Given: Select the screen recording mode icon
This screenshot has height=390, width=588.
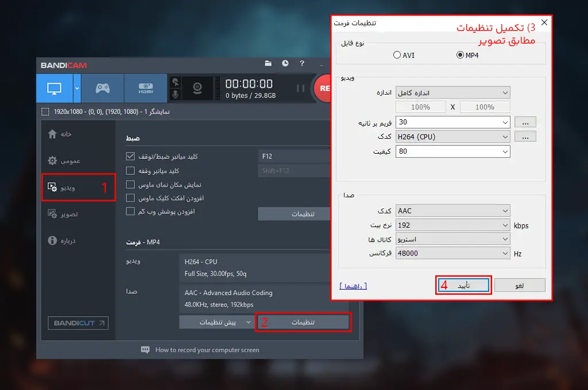Looking at the screenshot, I should tap(55, 88).
